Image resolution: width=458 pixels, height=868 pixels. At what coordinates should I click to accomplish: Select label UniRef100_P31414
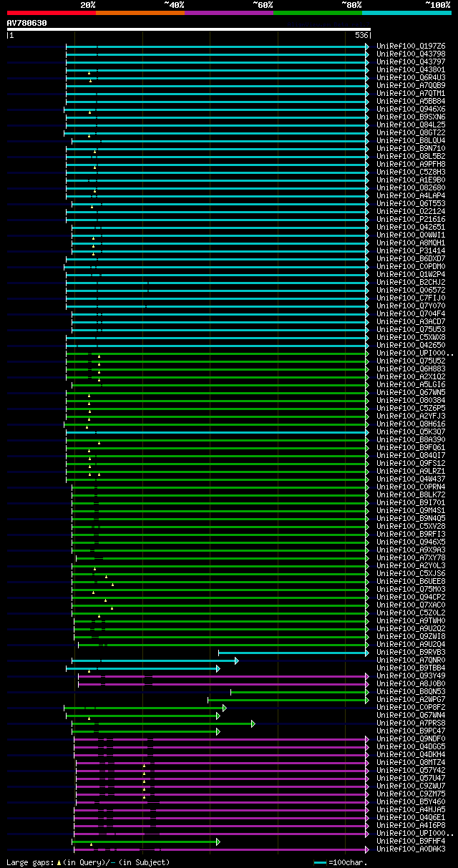point(411,250)
